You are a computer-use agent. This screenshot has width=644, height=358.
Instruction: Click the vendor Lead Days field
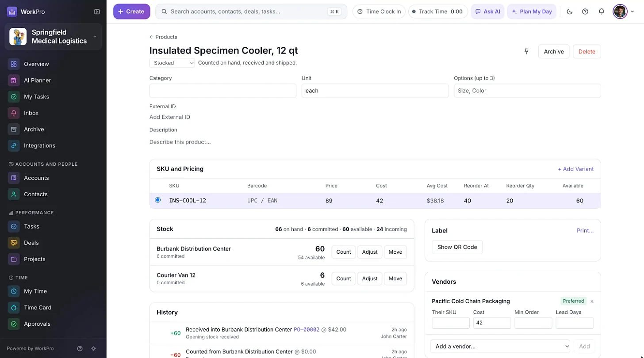point(575,323)
